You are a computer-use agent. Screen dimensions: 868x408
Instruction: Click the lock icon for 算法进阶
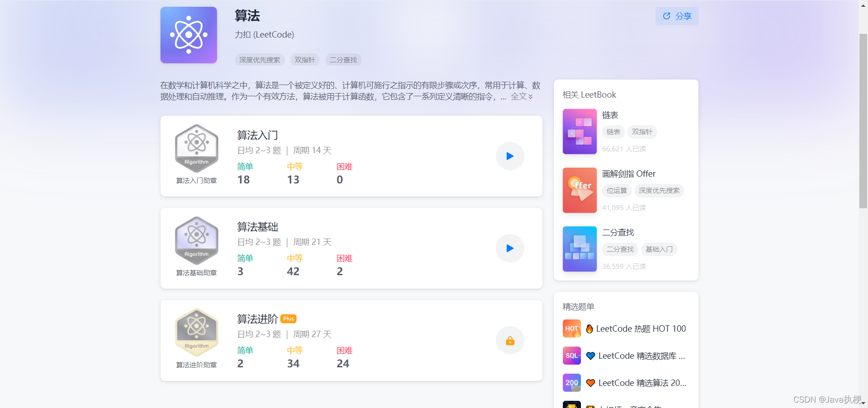point(510,340)
